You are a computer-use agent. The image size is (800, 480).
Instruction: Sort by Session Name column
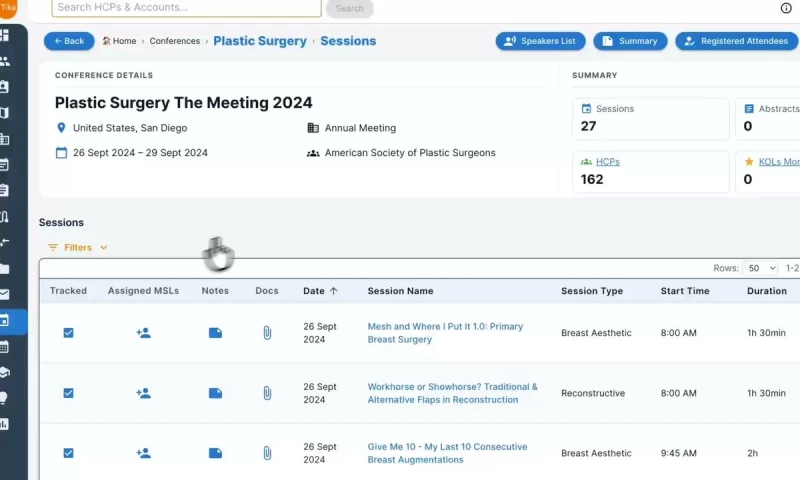point(400,291)
